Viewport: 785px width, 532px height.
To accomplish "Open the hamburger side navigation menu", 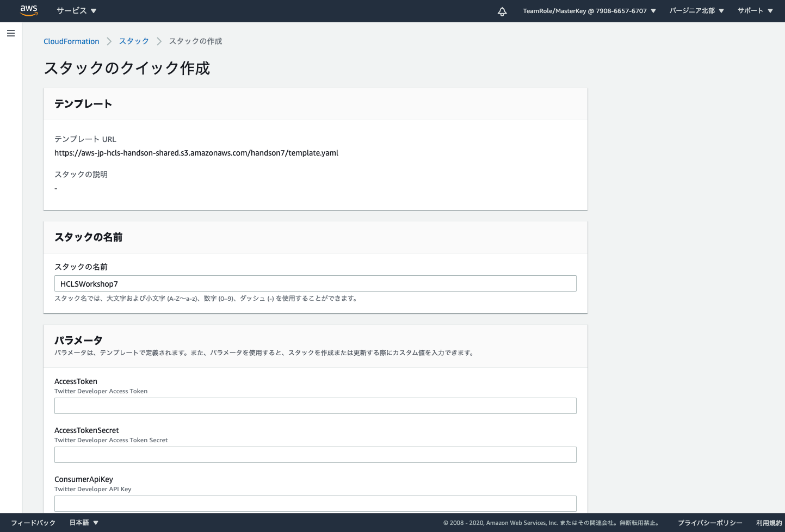I will click(x=11, y=33).
